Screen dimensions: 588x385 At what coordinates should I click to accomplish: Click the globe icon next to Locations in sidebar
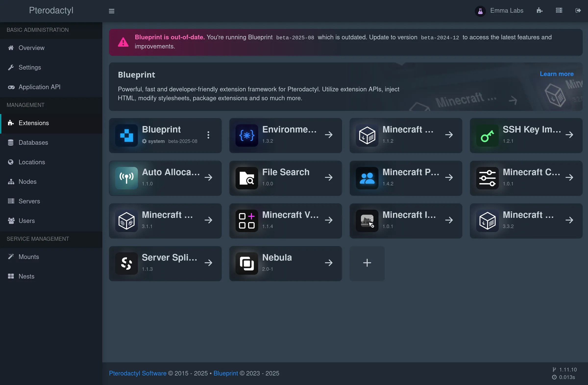coord(11,162)
